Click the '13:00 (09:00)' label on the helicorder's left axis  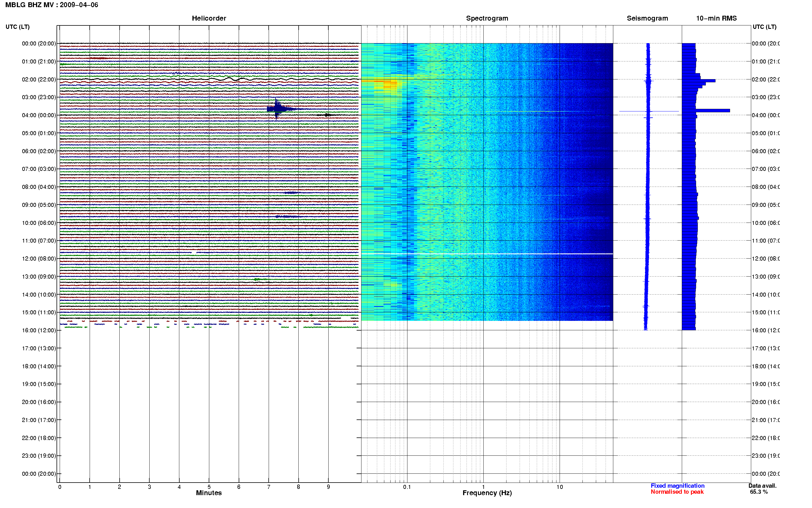click(x=39, y=277)
